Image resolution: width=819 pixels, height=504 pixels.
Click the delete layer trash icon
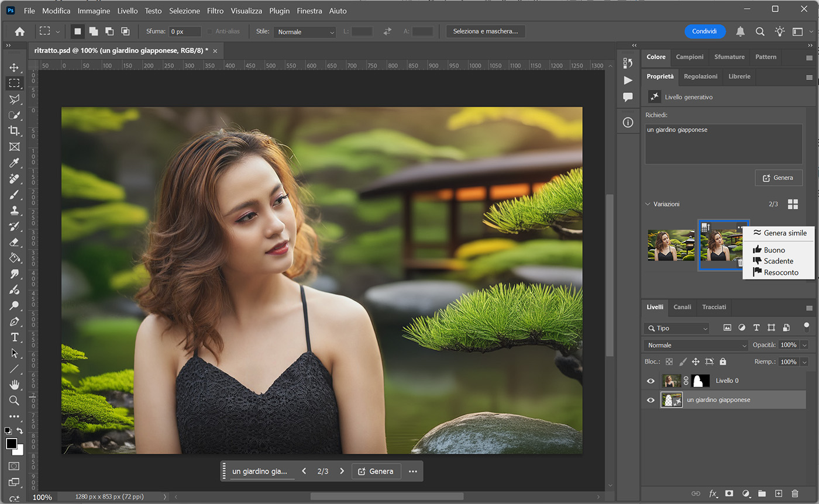coord(794,494)
